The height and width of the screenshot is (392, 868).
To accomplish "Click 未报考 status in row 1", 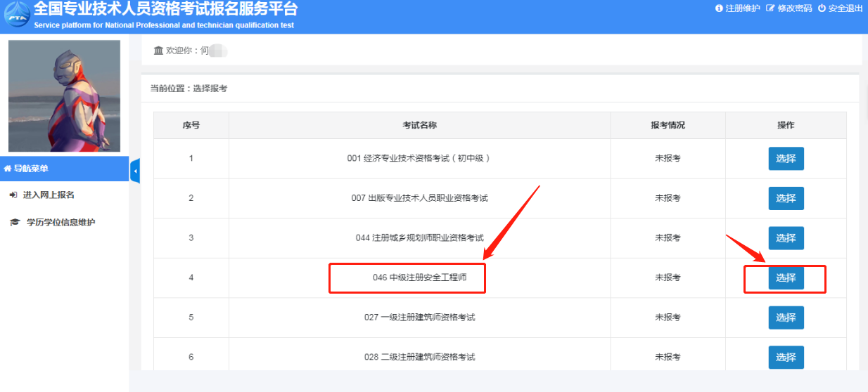I will pyautogui.click(x=668, y=159).
